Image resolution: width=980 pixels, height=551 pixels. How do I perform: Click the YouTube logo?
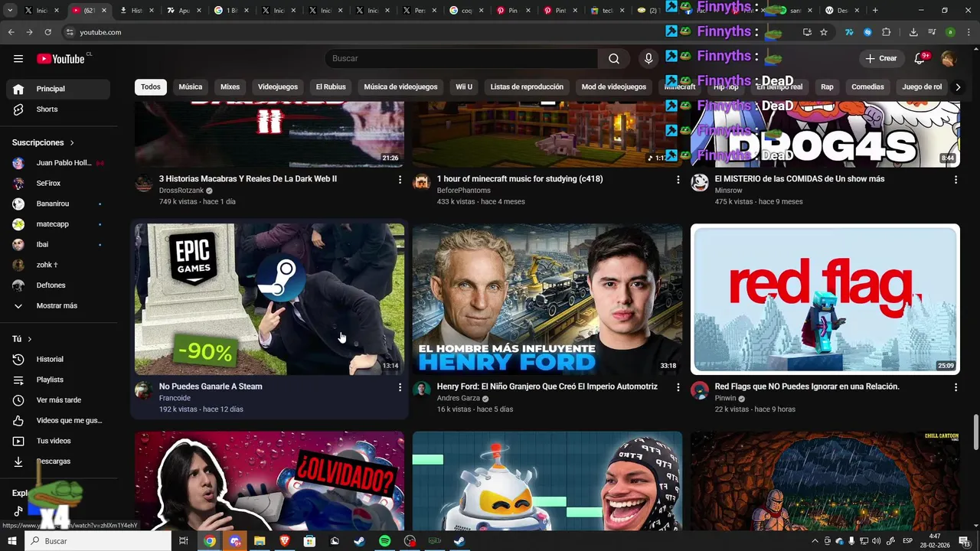tap(60, 59)
